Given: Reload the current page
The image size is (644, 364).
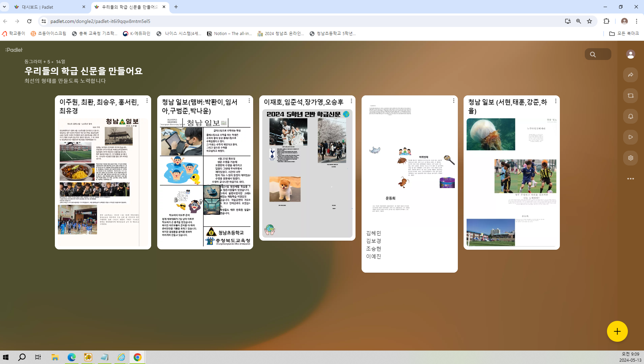Looking at the screenshot, I should pos(29,21).
